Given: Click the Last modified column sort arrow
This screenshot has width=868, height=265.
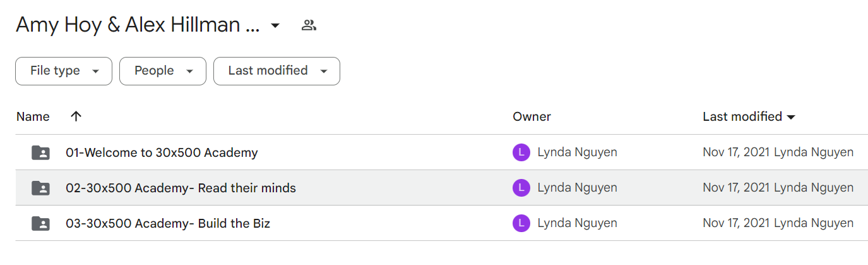Looking at the screenshot, I should click(x=791, y=117).
